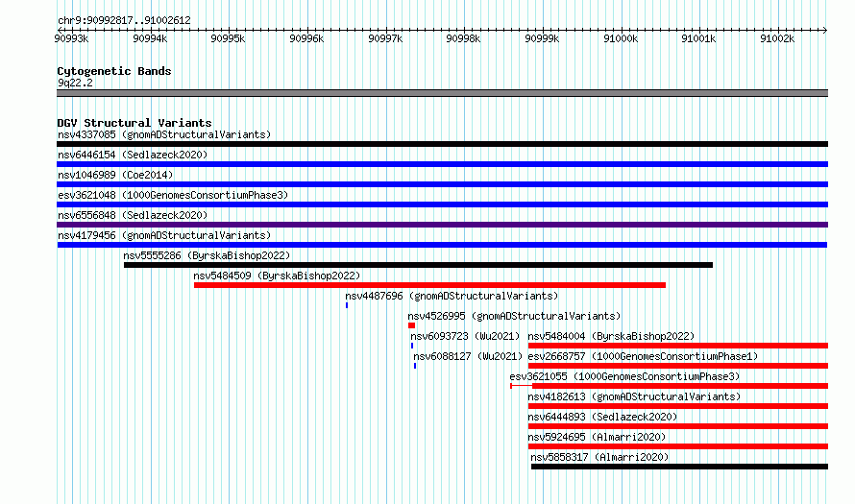Open the nsv6556848 (Sedlazeck2020) label

point(133,215)
